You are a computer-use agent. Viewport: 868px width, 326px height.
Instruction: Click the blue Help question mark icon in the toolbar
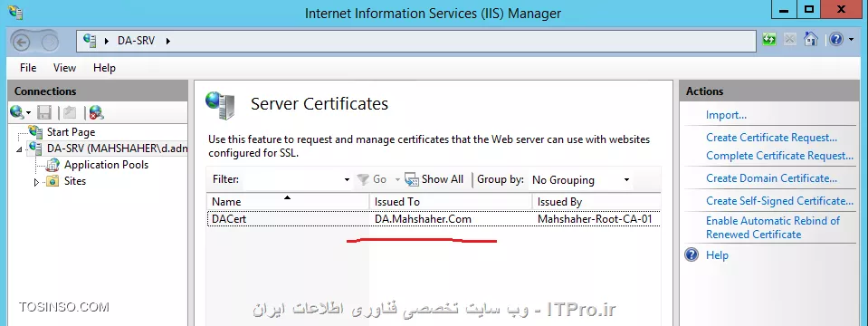pos(836,39)
